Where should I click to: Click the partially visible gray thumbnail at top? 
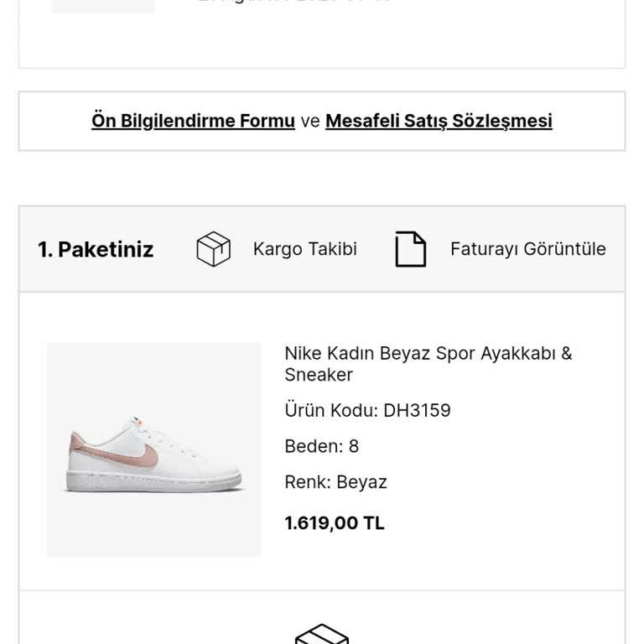coord(103,6)
